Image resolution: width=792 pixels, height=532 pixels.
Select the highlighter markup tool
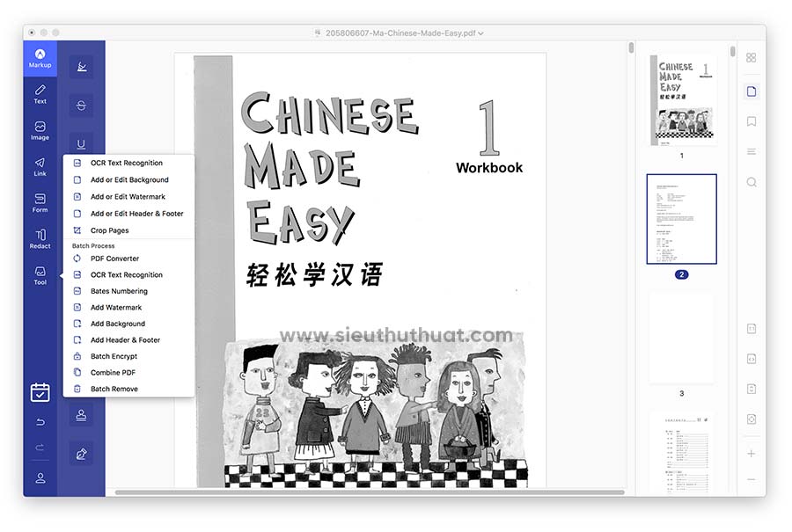click(x=81, y=67)
